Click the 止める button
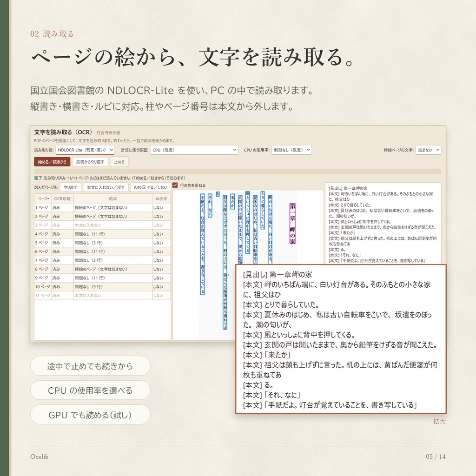The height and width of the screenshot is (476, 476). pyautogui.click(x=119, y=162)
